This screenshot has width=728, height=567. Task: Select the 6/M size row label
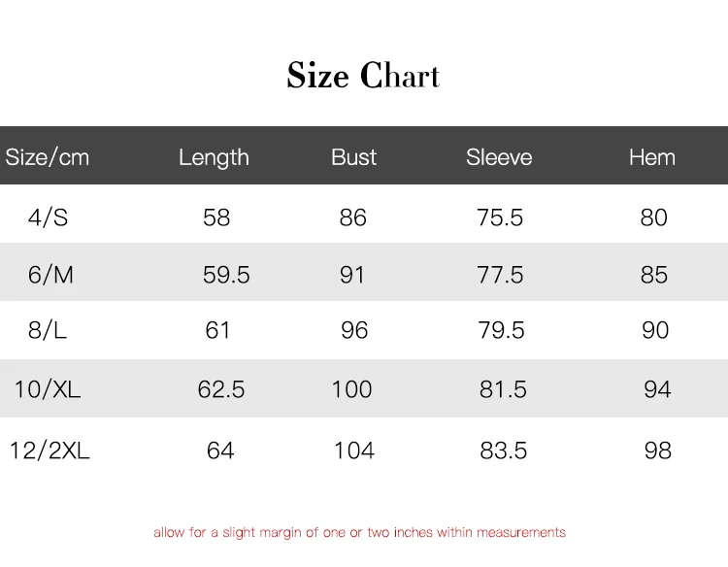[x=50, y=275]
